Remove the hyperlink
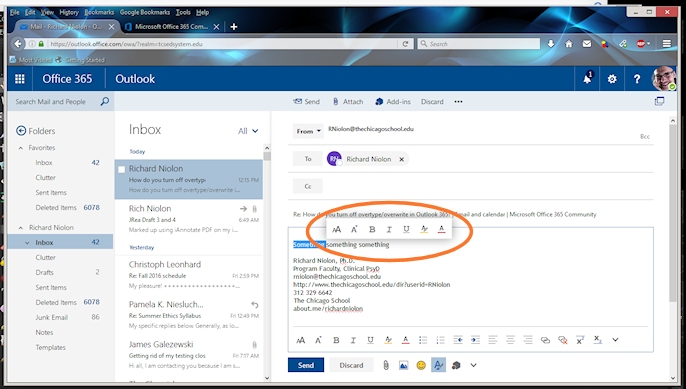This screenshot has width=686, height=389. point(563,340)
